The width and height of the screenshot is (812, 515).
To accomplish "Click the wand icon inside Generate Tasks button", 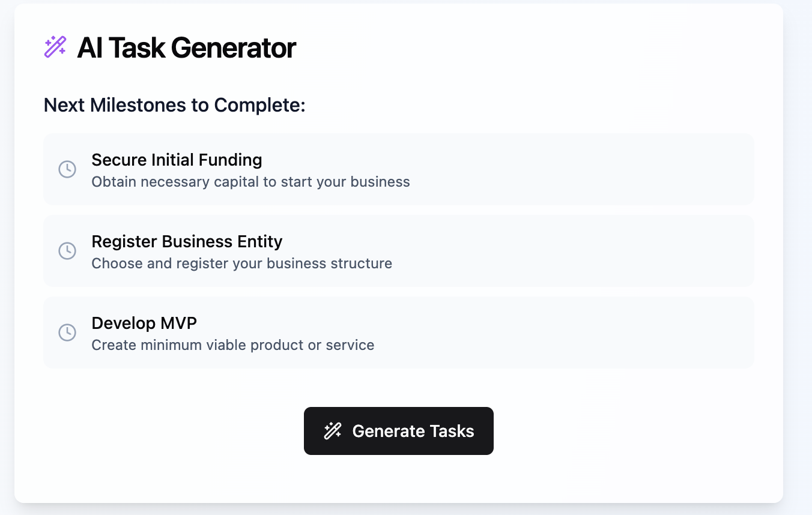I will [333, 431].
